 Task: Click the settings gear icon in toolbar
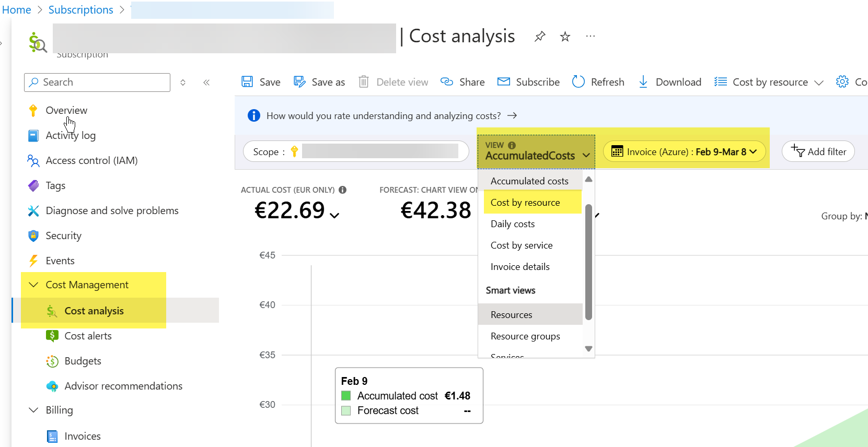842,81
